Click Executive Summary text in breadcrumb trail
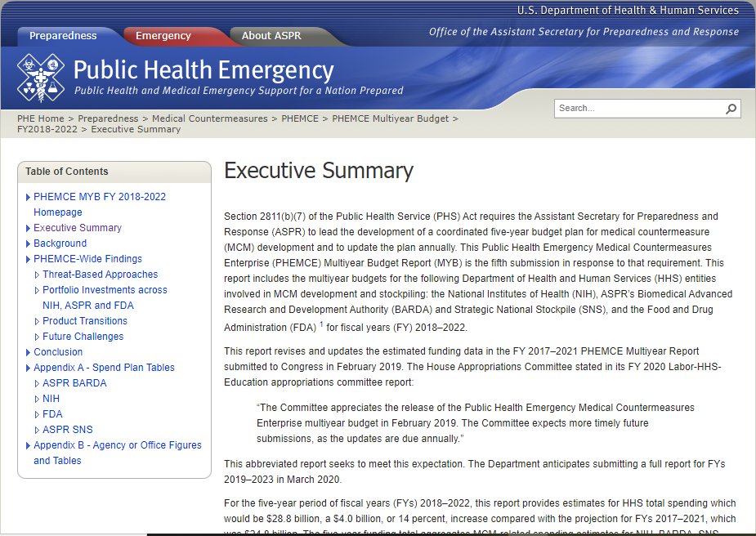The width and height of the screenshot is (756, 536). (136, 129)
